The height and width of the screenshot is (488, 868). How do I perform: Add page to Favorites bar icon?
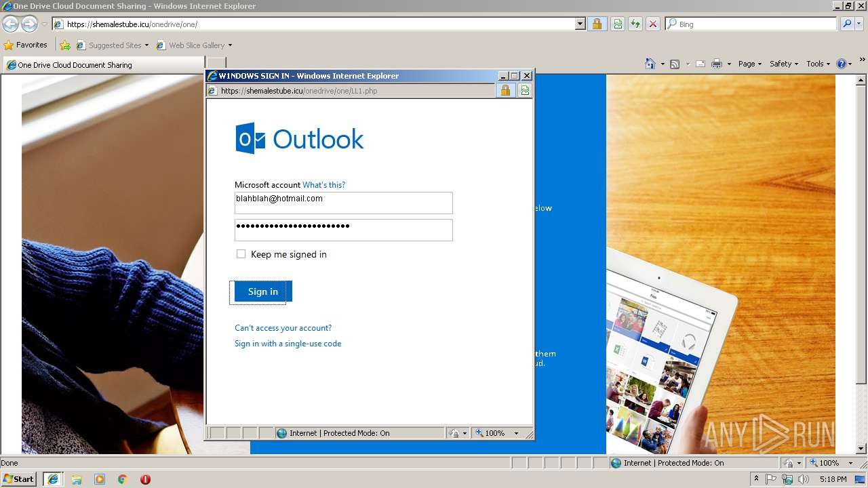click(64, 45)
